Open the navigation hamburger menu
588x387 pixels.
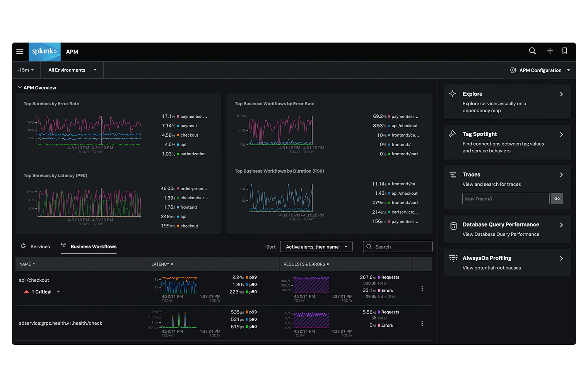pyautogui.click(x=20, y=51)
